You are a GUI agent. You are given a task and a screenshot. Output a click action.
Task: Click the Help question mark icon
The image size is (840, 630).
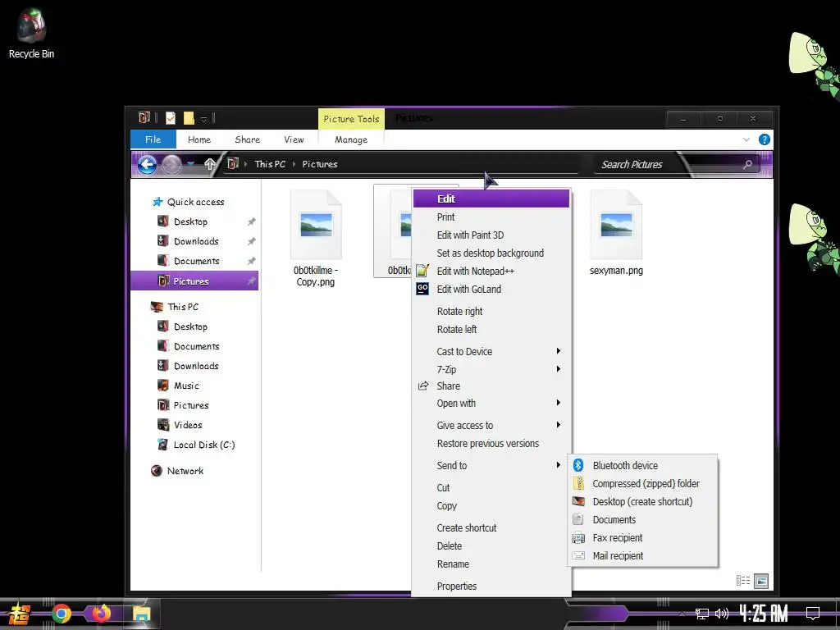(765, 139)
